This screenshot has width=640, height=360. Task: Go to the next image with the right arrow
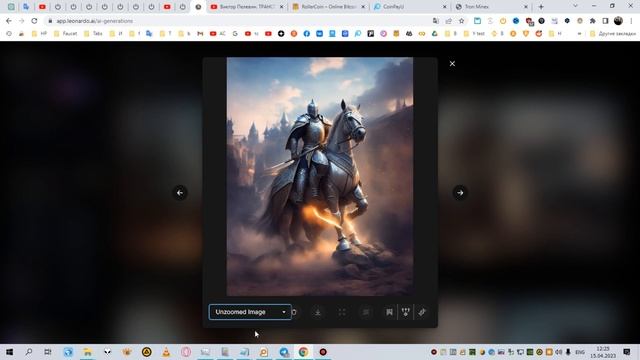[x=460, y=193]
